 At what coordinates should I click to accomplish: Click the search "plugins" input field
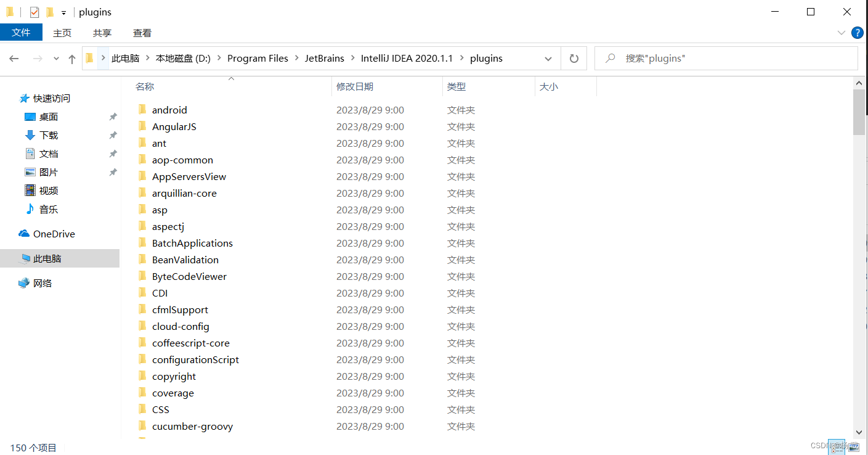726,59
